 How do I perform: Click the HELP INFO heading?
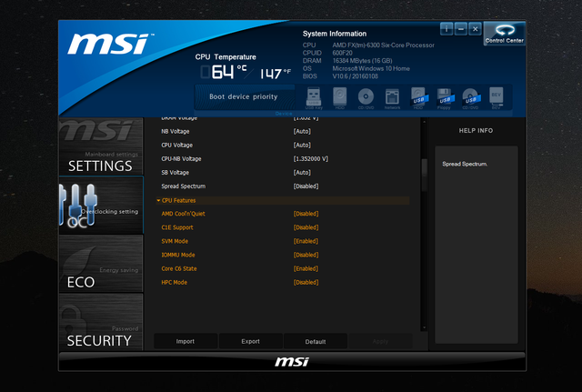476,131
